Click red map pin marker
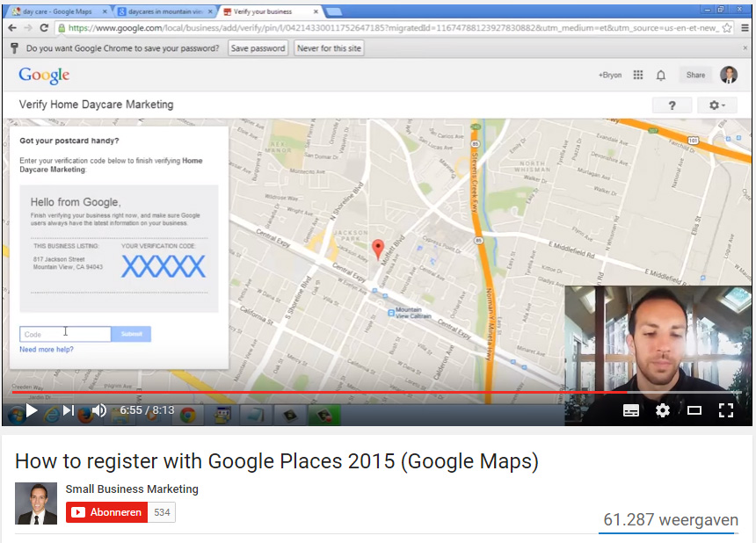The image size is (756, 543). coord(378,250)
